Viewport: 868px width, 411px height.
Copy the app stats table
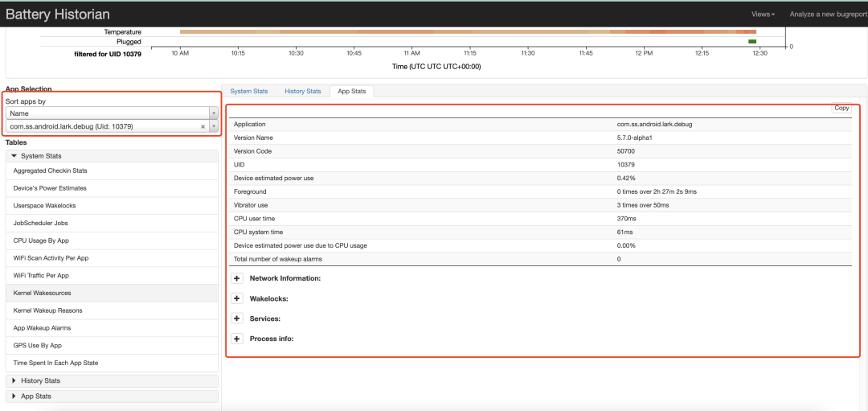click(x=841, y=109)
